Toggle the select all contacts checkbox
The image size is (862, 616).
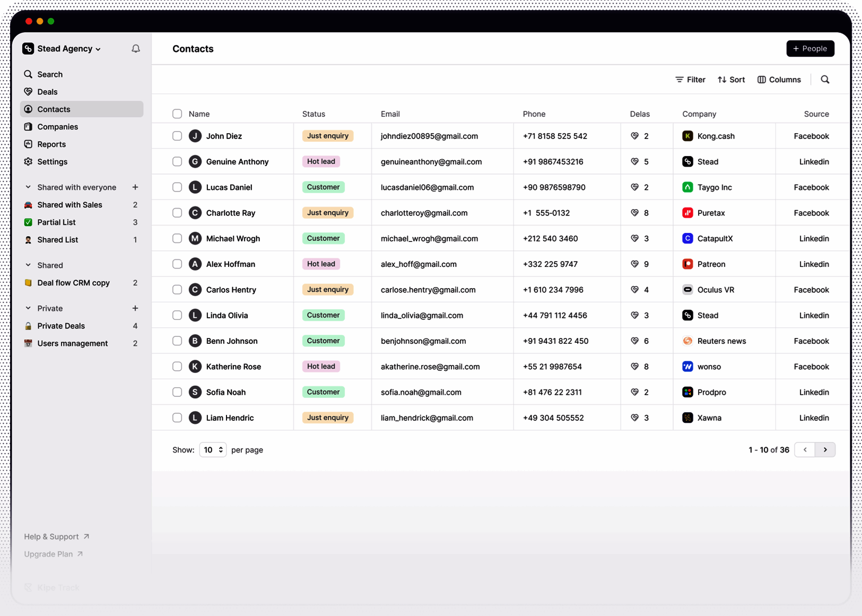pyautogui.click(x=177, y=114)
